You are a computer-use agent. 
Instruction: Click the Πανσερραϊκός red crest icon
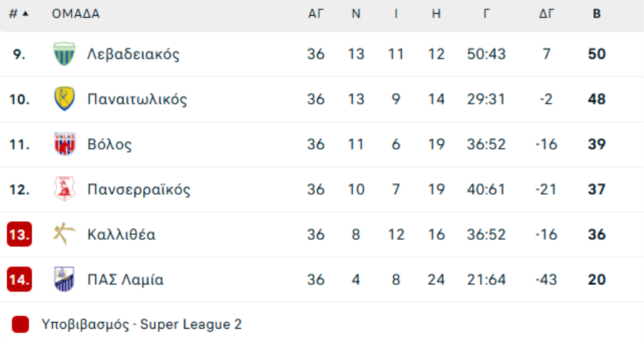(64, 189)
